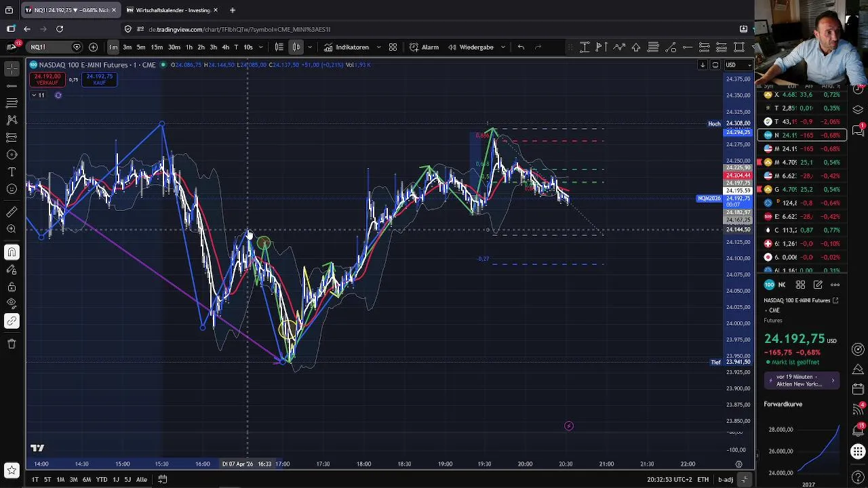
Task: Open the emoji icons tool
Action: point(12,189)
